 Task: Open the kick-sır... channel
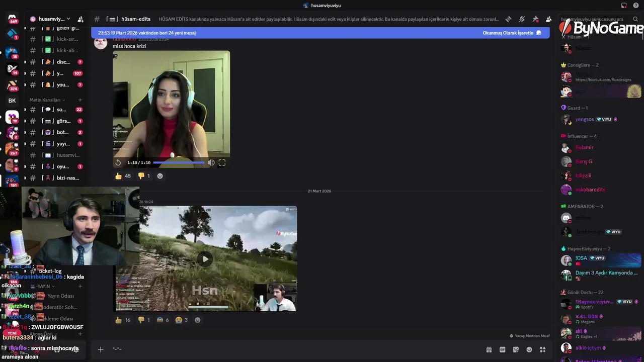coord(55,39)
